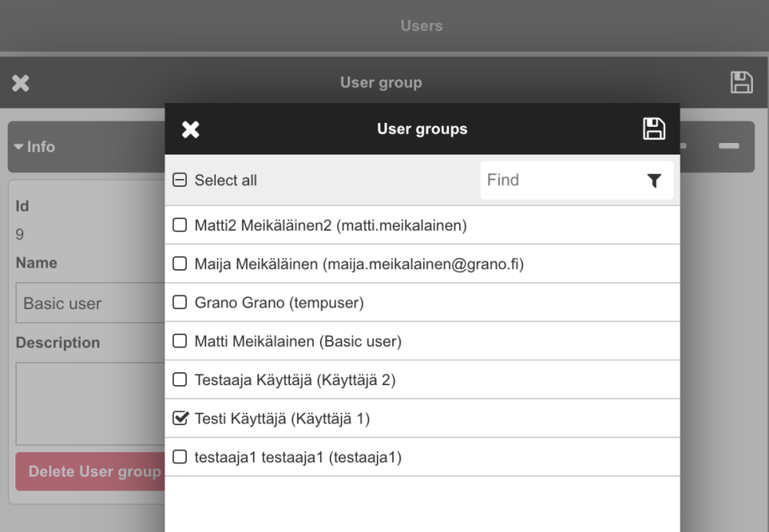Save the User group panel
Screen dimensions: 769x532
point(741,83)
